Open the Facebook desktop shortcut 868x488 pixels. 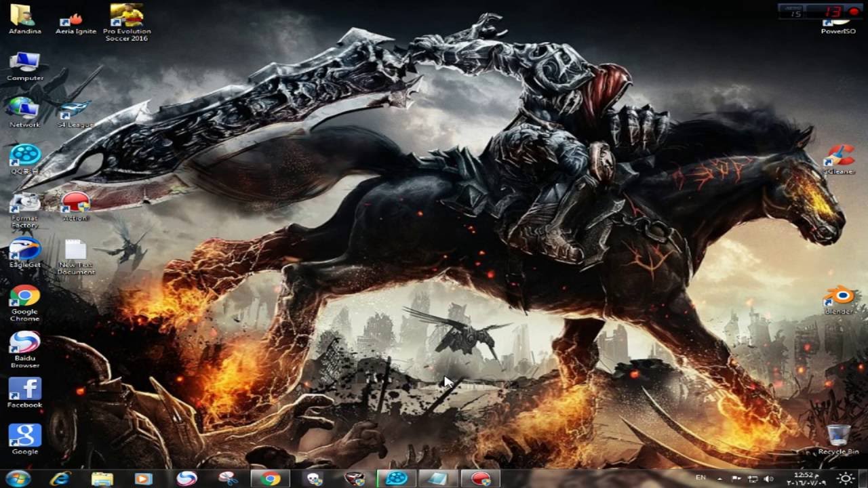pos(25,392)
